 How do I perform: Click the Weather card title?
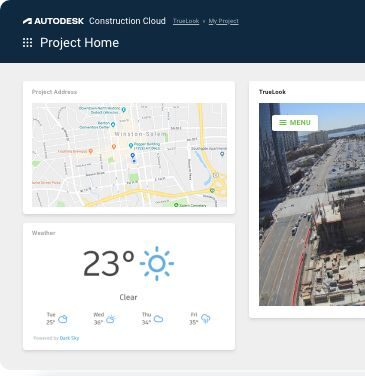click(44, 233)
